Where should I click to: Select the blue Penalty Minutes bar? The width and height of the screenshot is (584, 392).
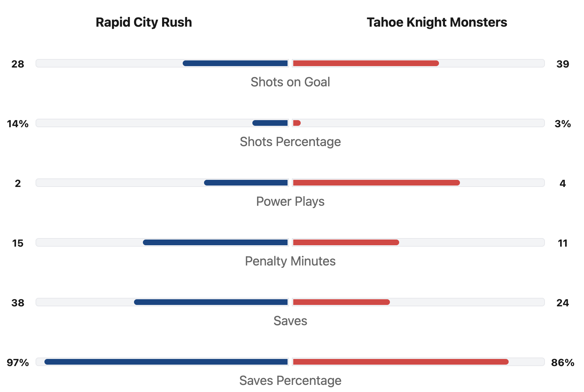tap(215, 243)
